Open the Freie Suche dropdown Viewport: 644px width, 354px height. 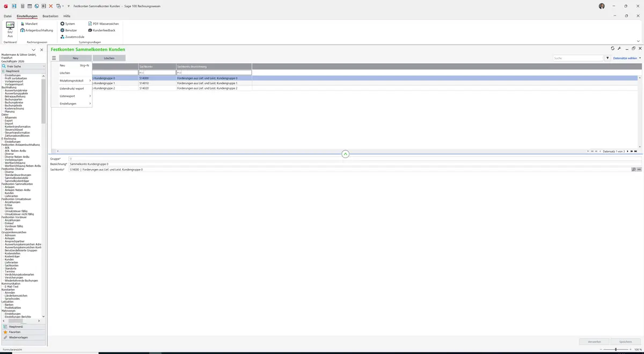(x=43, y=67)
